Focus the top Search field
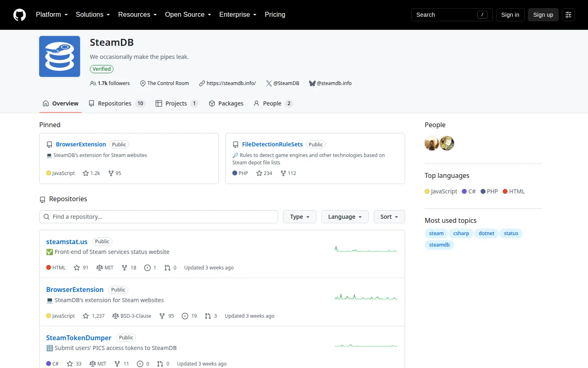This screenshot has width=588, height=368. click(452, 15)
